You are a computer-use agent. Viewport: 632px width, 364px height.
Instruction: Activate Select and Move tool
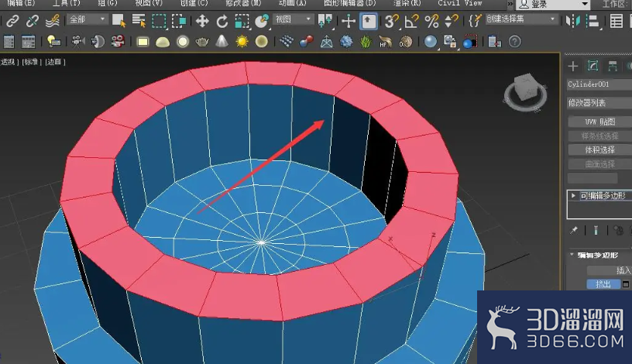202,21
